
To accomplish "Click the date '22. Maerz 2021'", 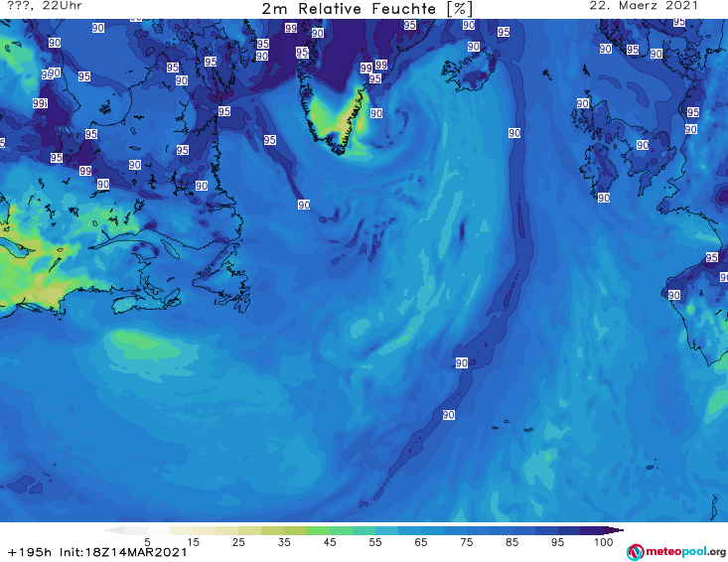I will click(x=644, y=6).
